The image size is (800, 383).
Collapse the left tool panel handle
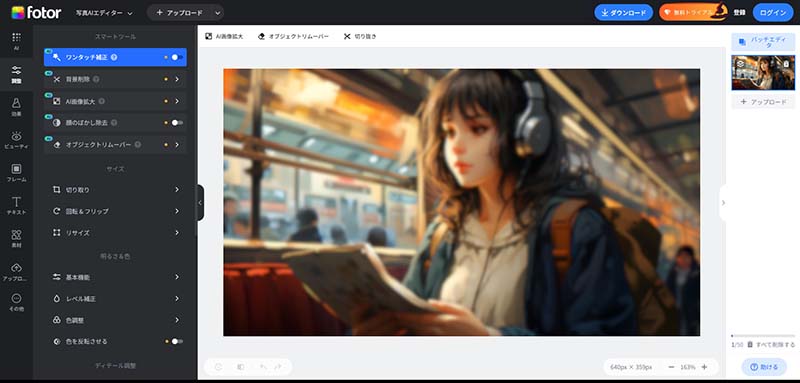200,202
